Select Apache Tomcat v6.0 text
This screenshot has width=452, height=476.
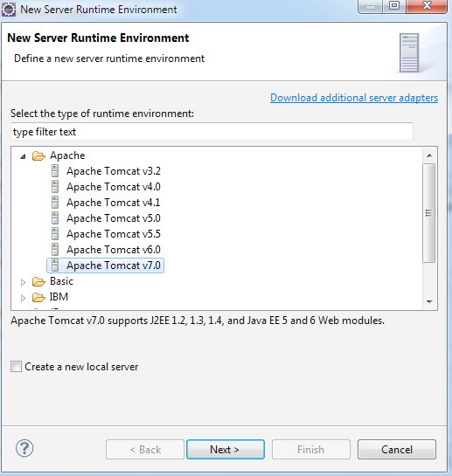tap(114, 250)
